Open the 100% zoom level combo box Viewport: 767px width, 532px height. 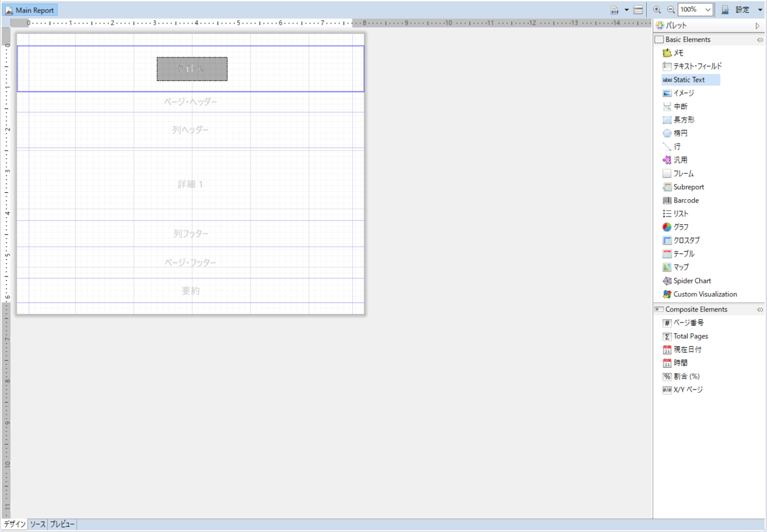tap(696, 10)
